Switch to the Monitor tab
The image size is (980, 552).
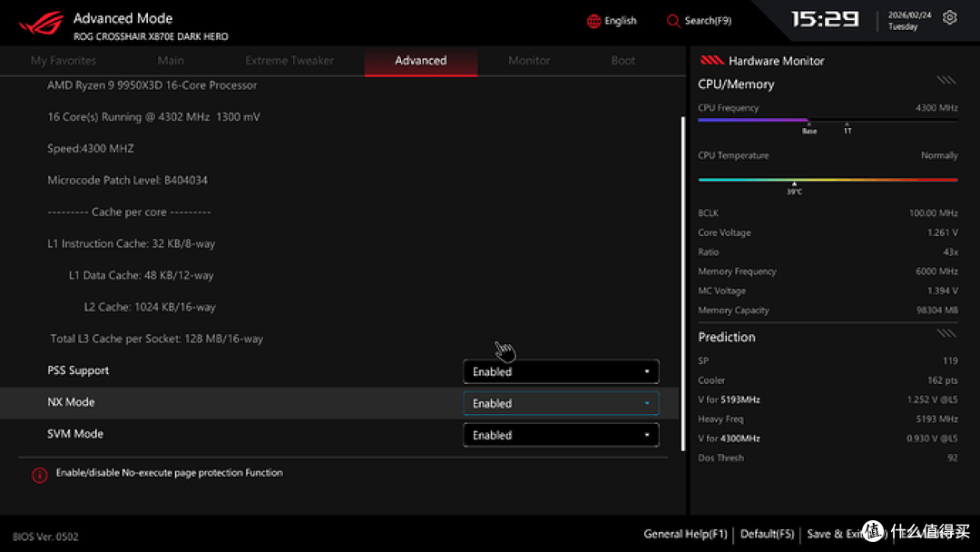(529, 61)
